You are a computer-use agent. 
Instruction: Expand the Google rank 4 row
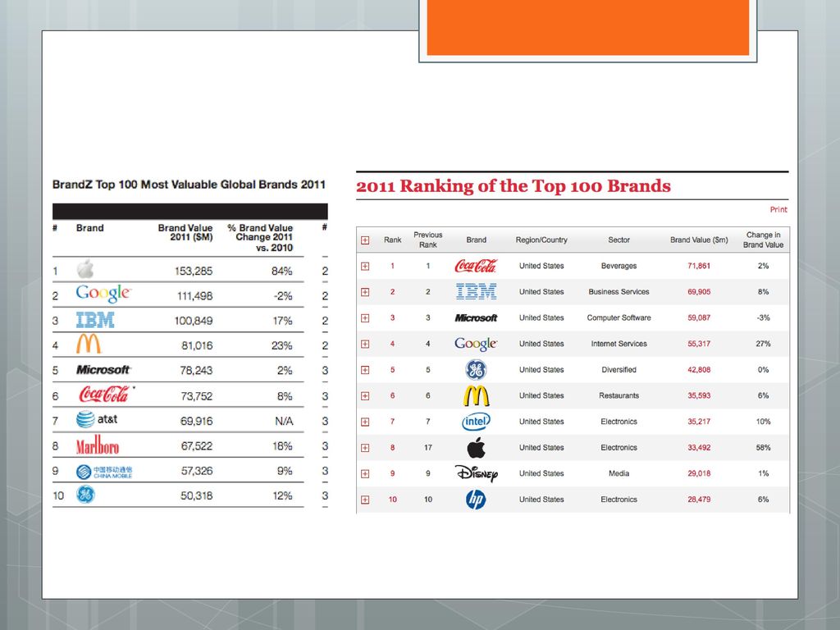[365, 344]
